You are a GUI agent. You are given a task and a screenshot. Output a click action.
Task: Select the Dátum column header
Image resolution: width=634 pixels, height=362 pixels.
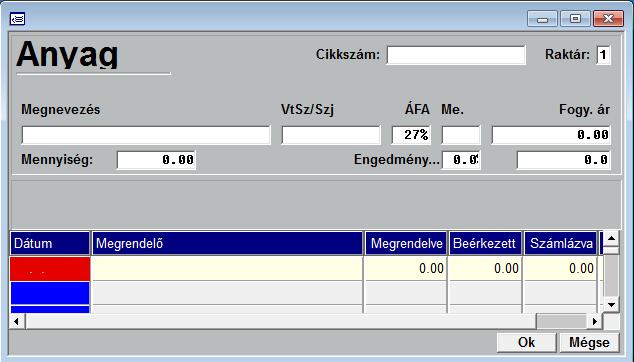(50, 243)
